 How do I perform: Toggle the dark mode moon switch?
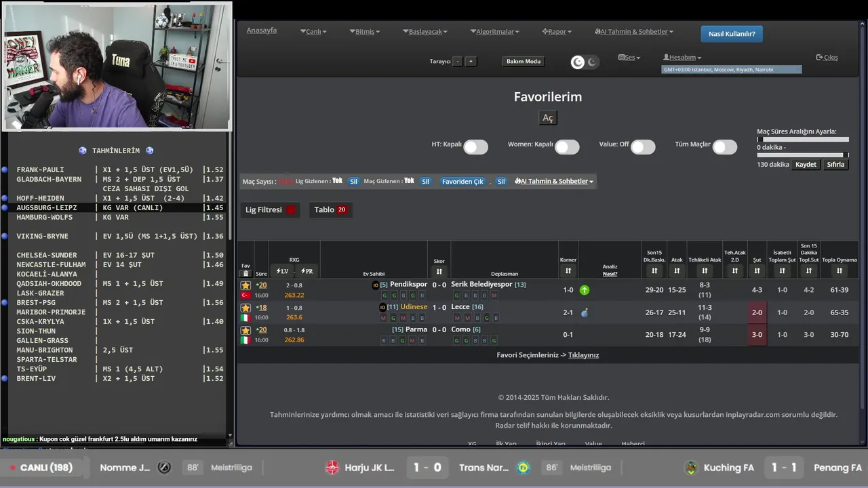coord(585,62)
